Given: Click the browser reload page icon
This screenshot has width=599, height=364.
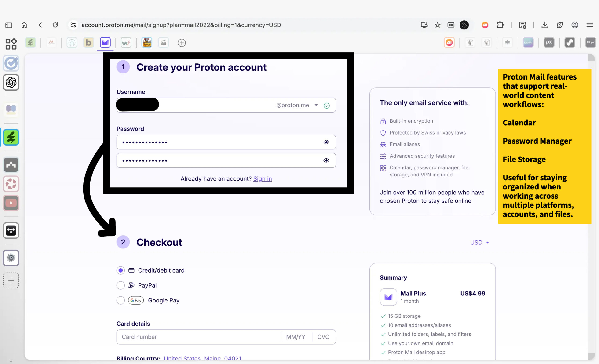Looking at the screenshot, I should point(55,25).
